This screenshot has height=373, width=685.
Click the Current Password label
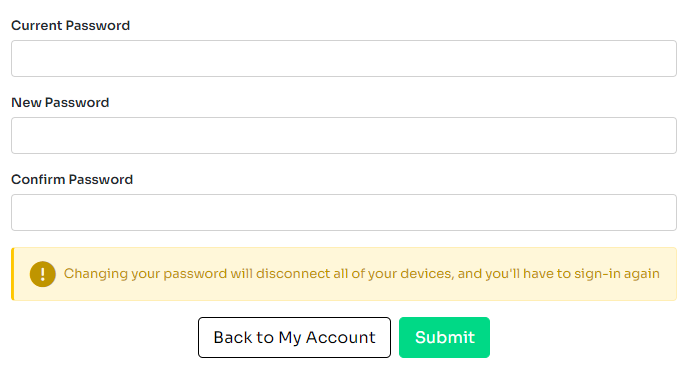tap(70, 25)
